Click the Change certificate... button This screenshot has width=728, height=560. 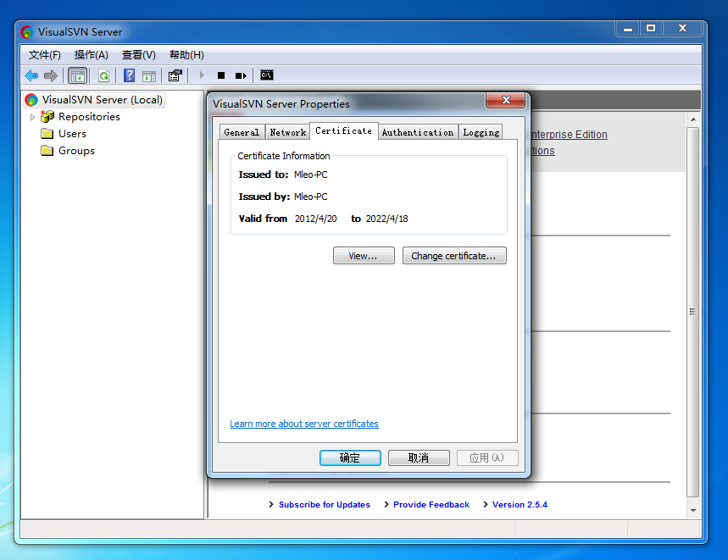[454, 256]
